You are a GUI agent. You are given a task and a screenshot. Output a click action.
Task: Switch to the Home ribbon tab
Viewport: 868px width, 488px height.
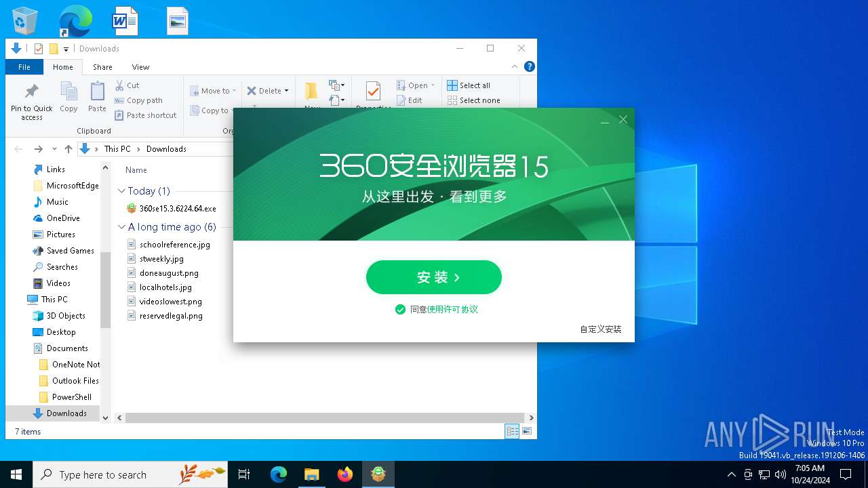click(x=63, y=67)
